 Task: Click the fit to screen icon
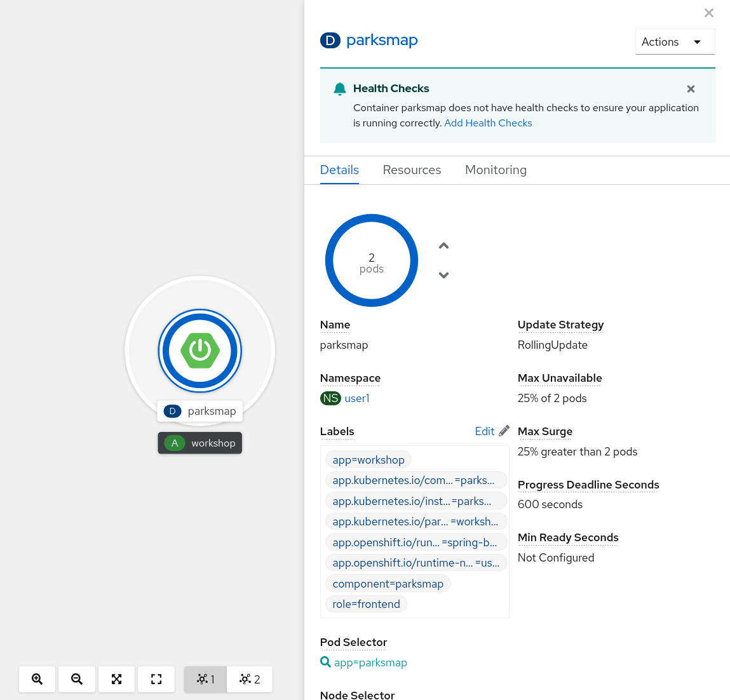click(116, 679)
